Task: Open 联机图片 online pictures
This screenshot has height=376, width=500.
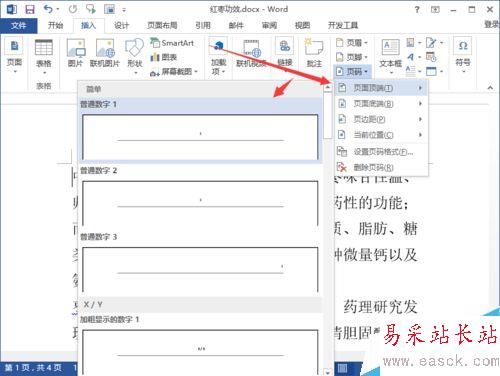Action: pyautogui.click(x=104, y=53)
